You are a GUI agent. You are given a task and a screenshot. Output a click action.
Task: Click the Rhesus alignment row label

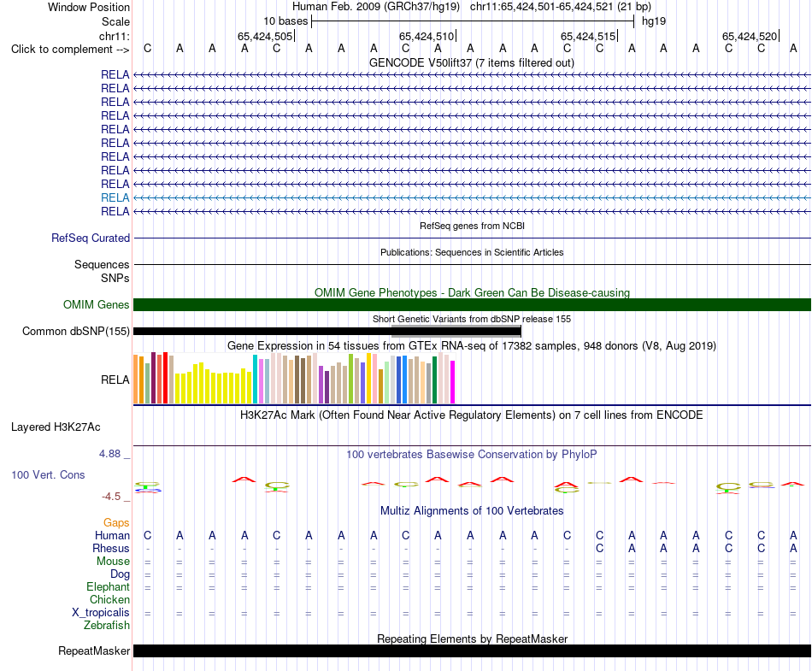[x=111, y=548]
